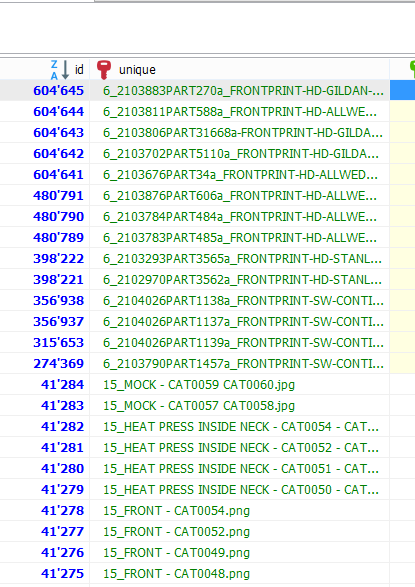Viewport: 415px width, 587px height.
Task: Click unique value 6_2103811PART588a_FRONTPRINT-HD-ALLWE
Action: pos(240,112)
